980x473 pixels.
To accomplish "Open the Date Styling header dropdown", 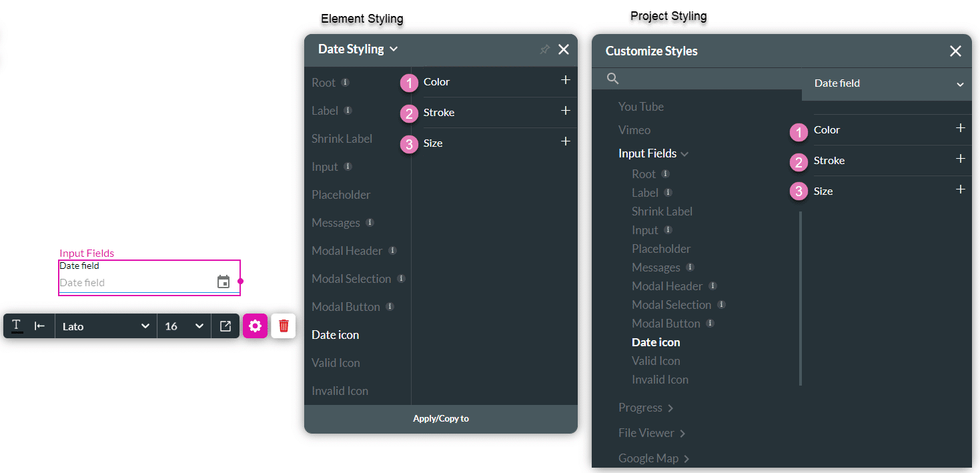I will pyautogui.click(x=394, y=49).
